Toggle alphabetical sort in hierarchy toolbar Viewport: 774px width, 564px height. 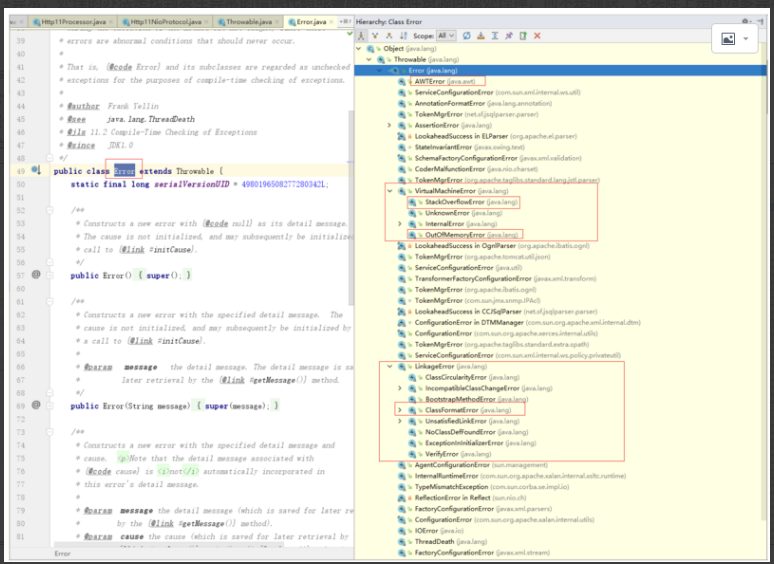click(403, 36)
